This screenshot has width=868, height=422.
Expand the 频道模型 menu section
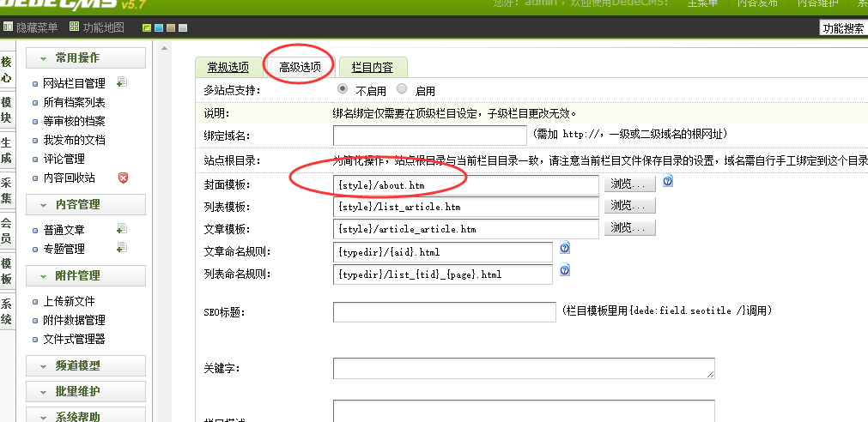click(x=86, y=365)
